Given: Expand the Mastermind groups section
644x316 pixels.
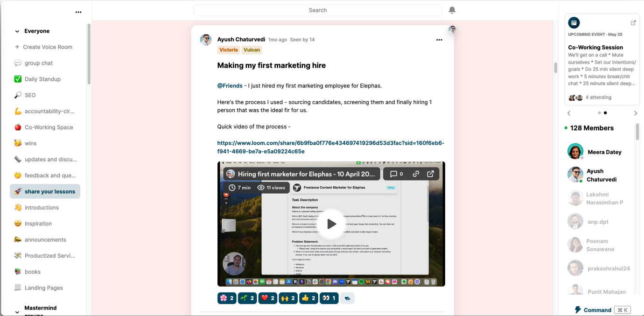Looking at the screenshot, I should tap(17, 311).
